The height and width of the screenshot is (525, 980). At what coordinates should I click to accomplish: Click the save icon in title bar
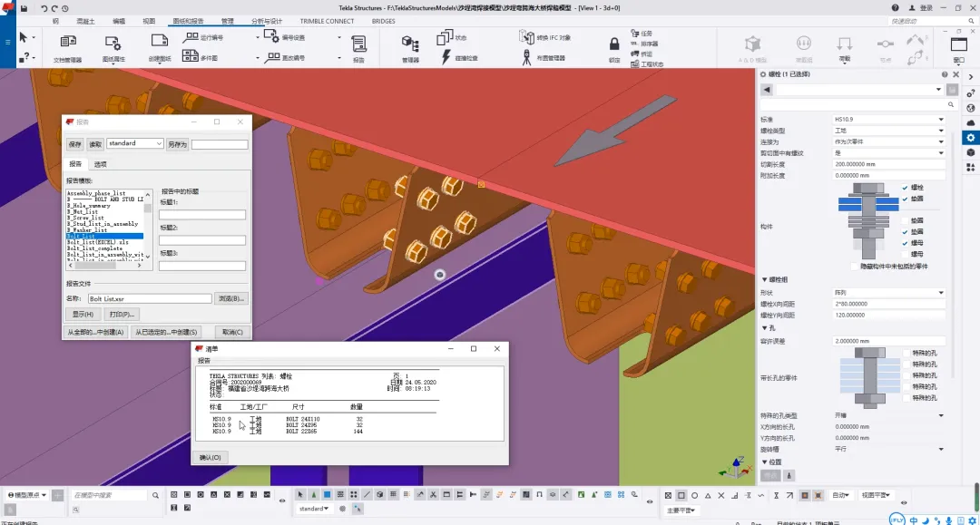[x=24, y=8]
